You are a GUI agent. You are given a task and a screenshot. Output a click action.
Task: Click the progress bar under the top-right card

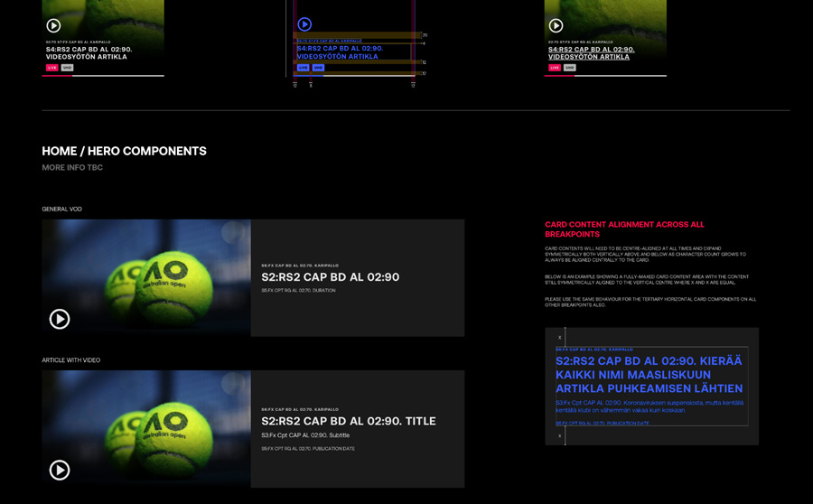tap(605, 76)
